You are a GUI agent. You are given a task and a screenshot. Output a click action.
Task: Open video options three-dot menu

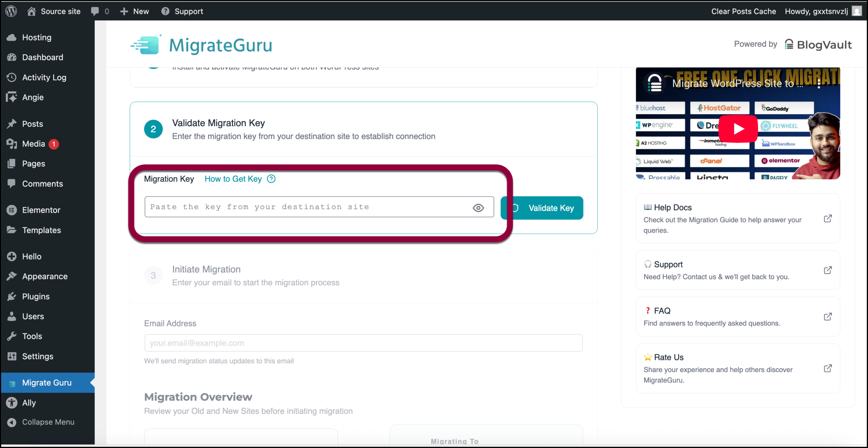819,83
